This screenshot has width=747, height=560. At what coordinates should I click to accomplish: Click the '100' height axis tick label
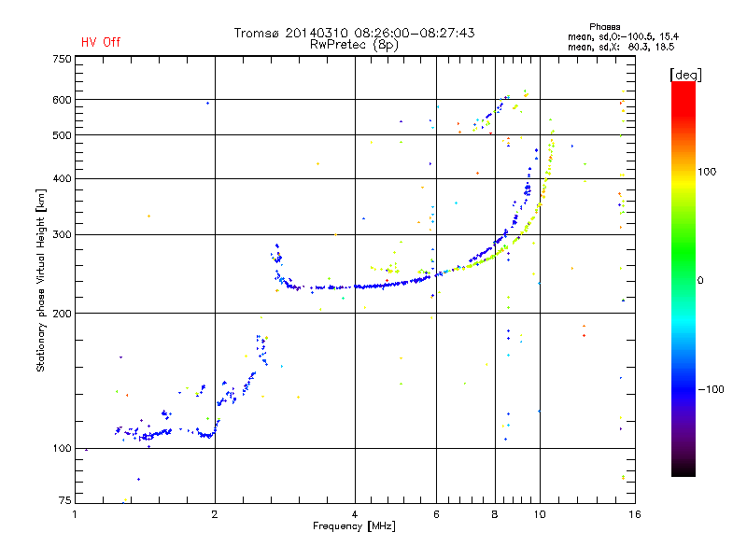click(x=62, y=449)
